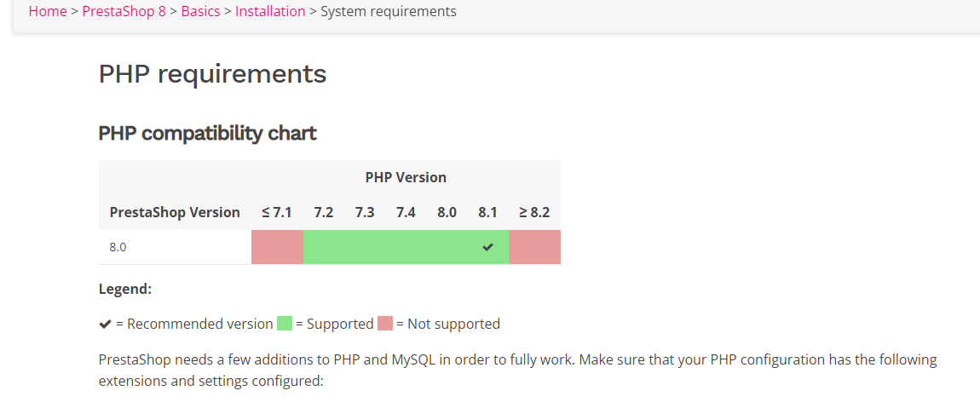Click the red cell under ≤ 7.1
Image resolution: width=980 pixels, height=408 pixels.
[x=277, y=247]
